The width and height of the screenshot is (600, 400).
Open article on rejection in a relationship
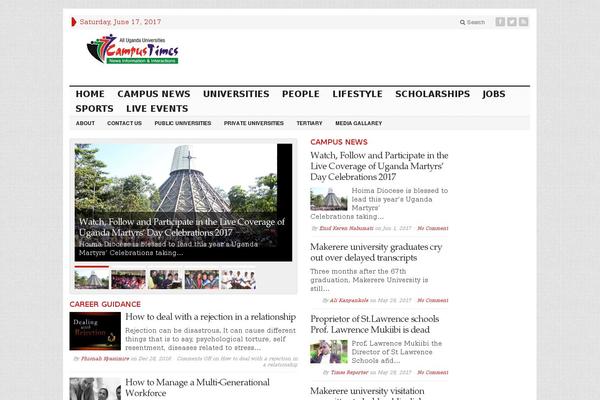pos(210,317)
